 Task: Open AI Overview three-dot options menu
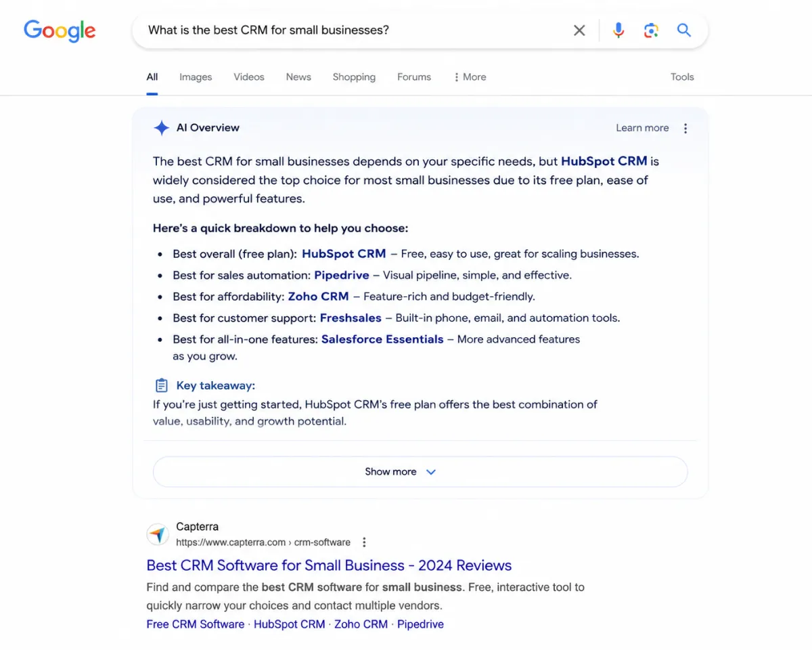click(x=685, y=128)
